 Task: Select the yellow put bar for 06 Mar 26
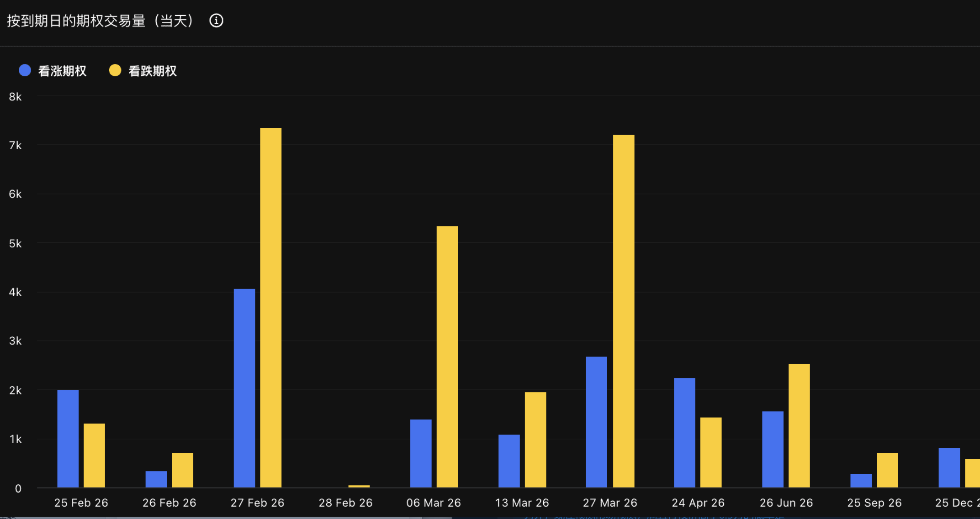447,356
